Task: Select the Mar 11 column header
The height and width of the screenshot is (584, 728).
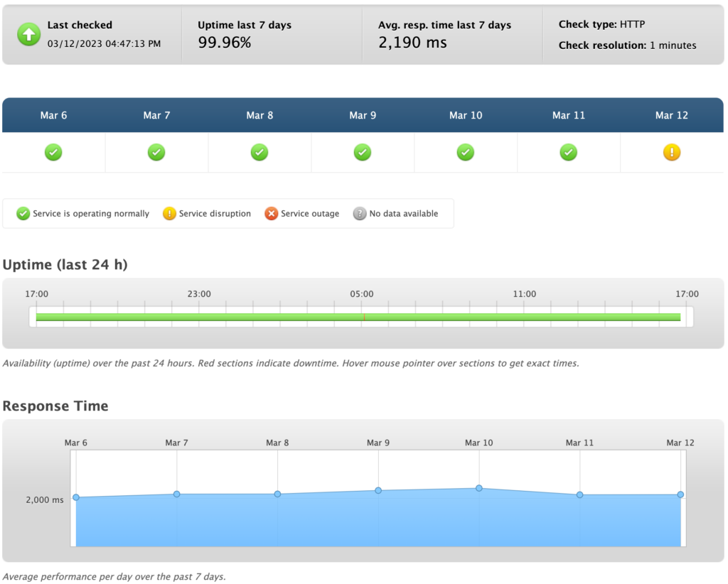Action: click(569, 115)
